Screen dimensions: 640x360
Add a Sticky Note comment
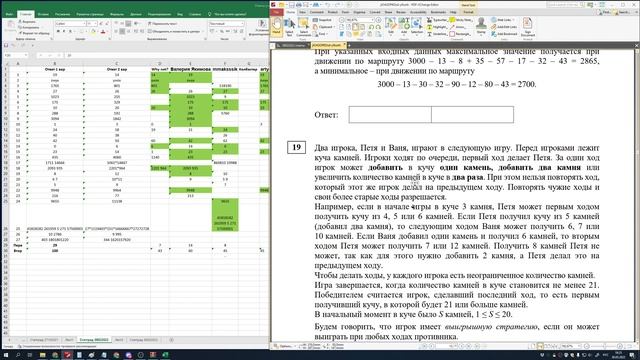coord(461,20)
